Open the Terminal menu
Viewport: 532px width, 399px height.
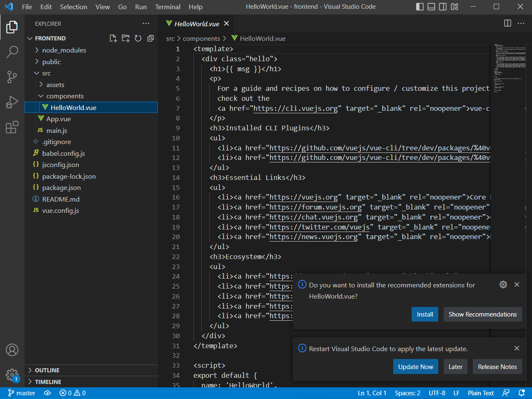pyautogui.click(x=167, y=7)
